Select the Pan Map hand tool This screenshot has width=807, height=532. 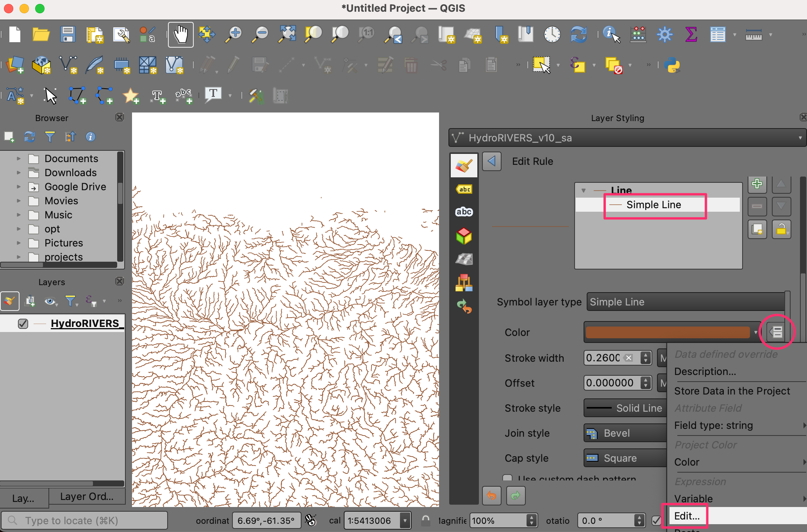(180, 35)
